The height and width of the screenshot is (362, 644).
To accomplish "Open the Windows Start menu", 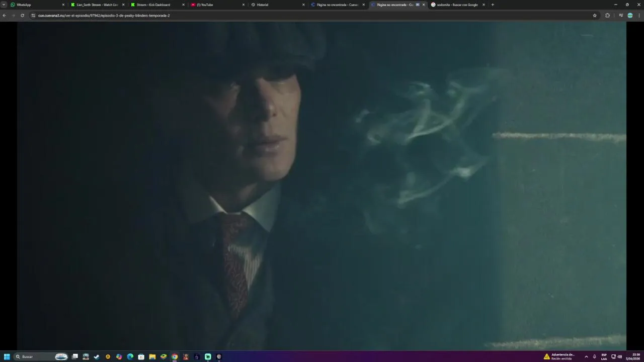I will coord(7,356).
